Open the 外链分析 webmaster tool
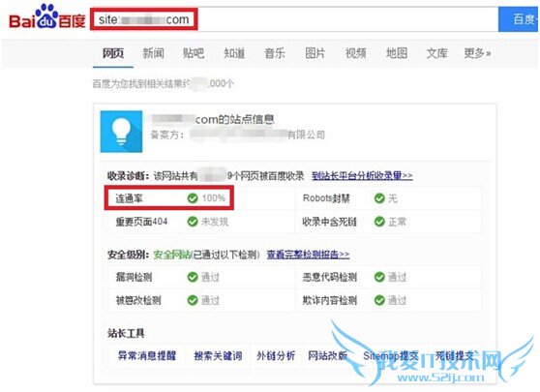 276,355
